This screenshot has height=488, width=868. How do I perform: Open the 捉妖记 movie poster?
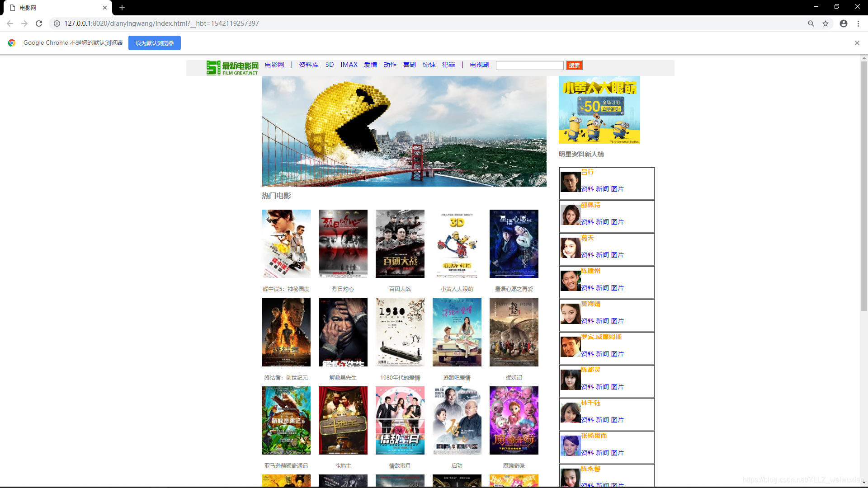coord(514,332)
